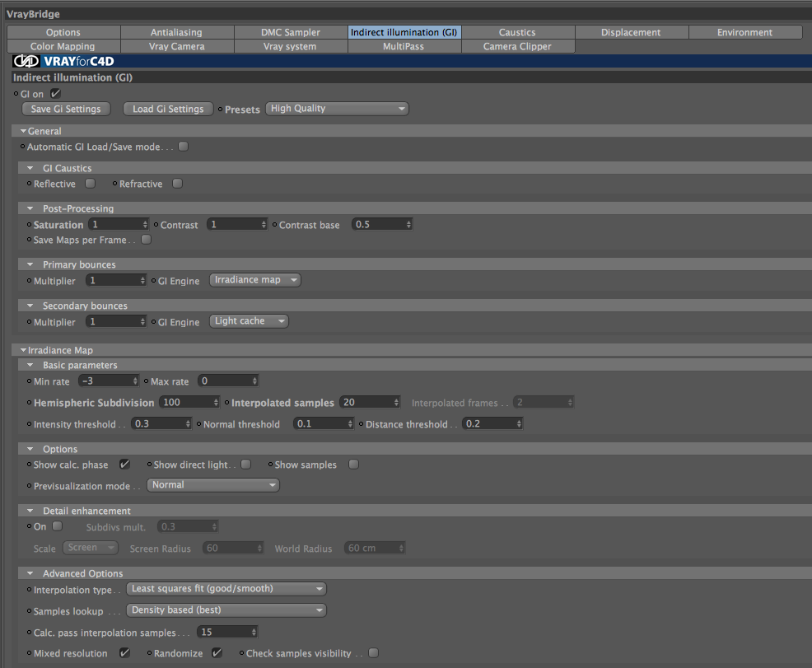Enable Automatic GI Load/Save mode checkbox
This screenshot has width=812, height=668.
coord(184,147)
